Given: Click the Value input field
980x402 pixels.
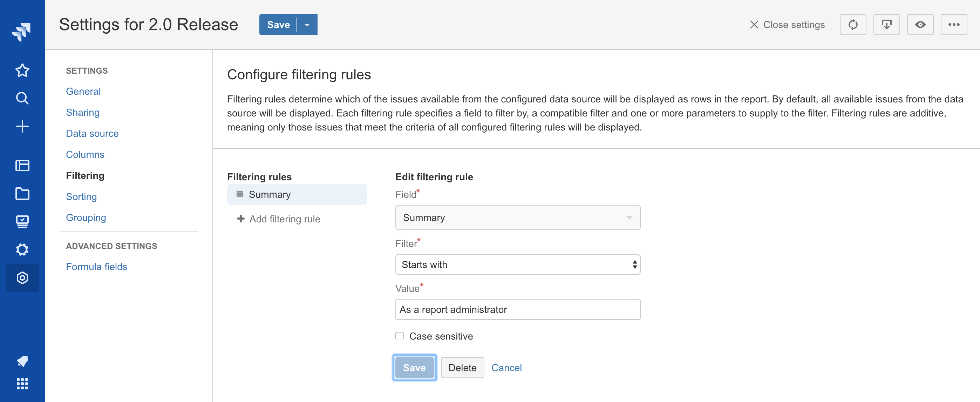Looking at the screenshot, I should click(x=517, y=309).
